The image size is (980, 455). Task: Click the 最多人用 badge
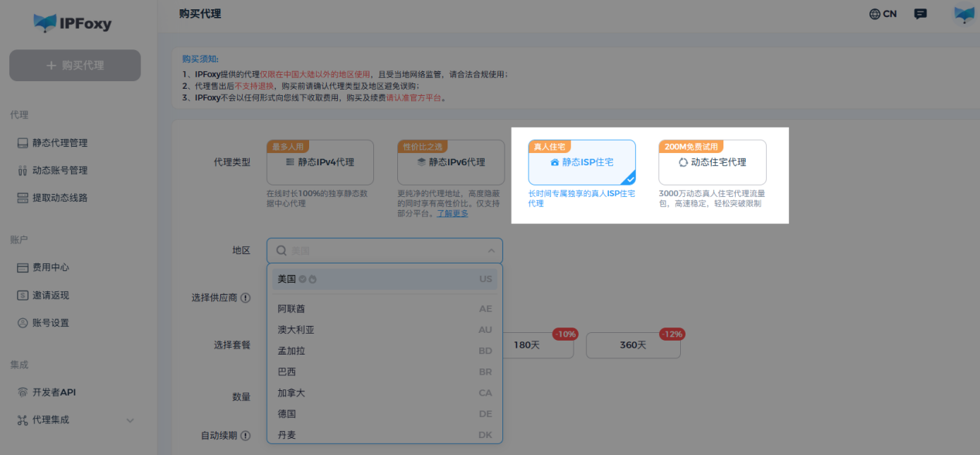tap(288, 146)
